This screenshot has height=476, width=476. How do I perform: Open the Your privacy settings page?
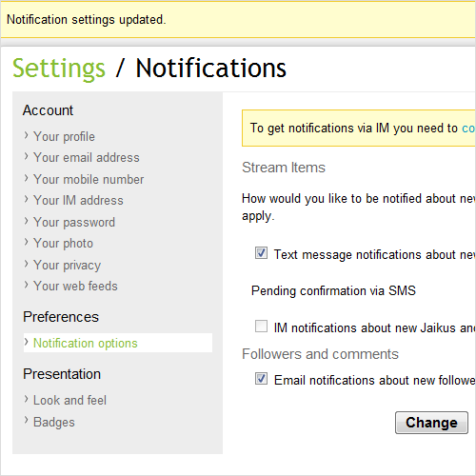point(68,266)
